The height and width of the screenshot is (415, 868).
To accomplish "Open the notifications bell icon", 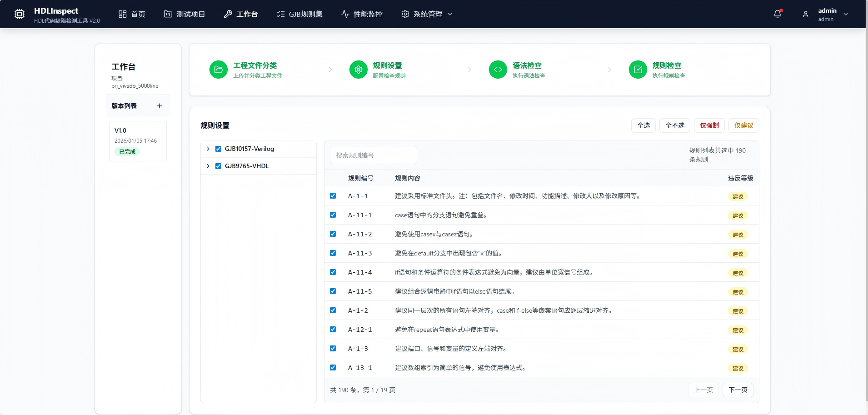I will pyautogui.click(x=778, y=14).
